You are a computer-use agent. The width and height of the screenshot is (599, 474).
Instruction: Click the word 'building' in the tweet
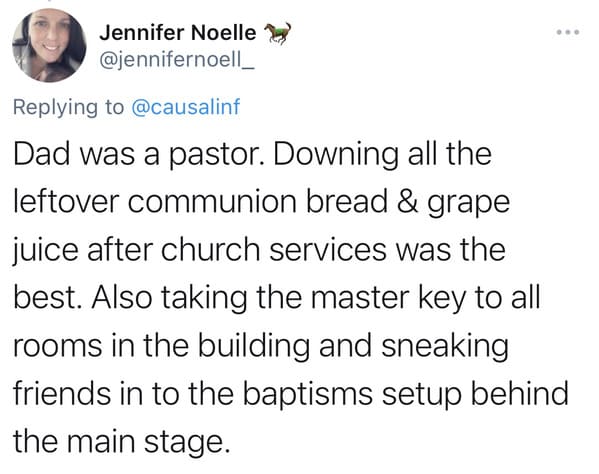pyautogui.click(x=254, y=347)
